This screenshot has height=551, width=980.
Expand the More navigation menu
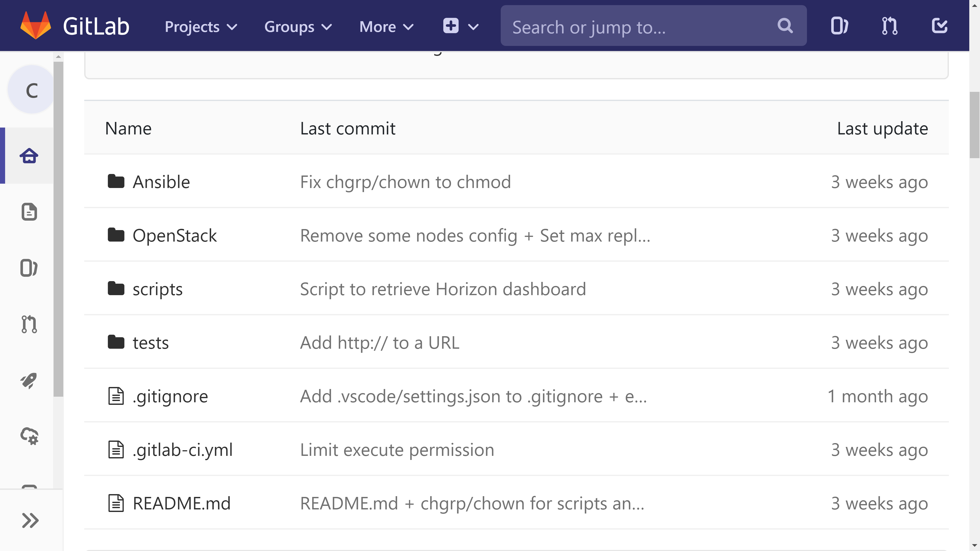point(387,27)
